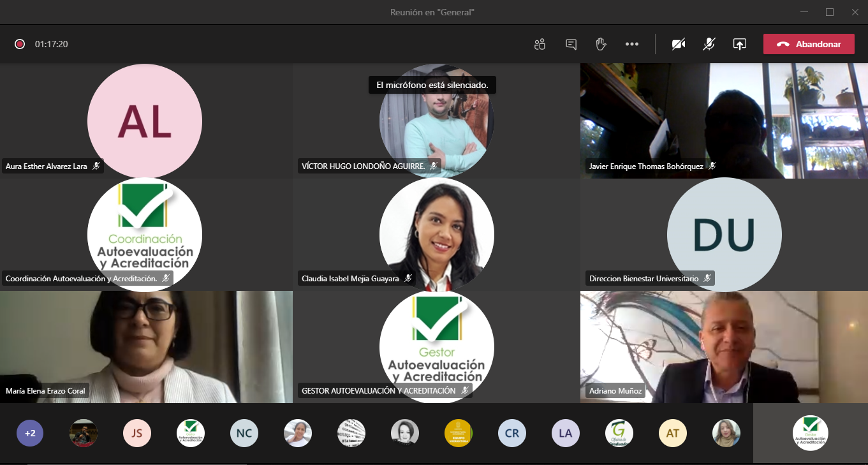Raise your hand
Screen dimensions: 868x465
pos(601,44)
